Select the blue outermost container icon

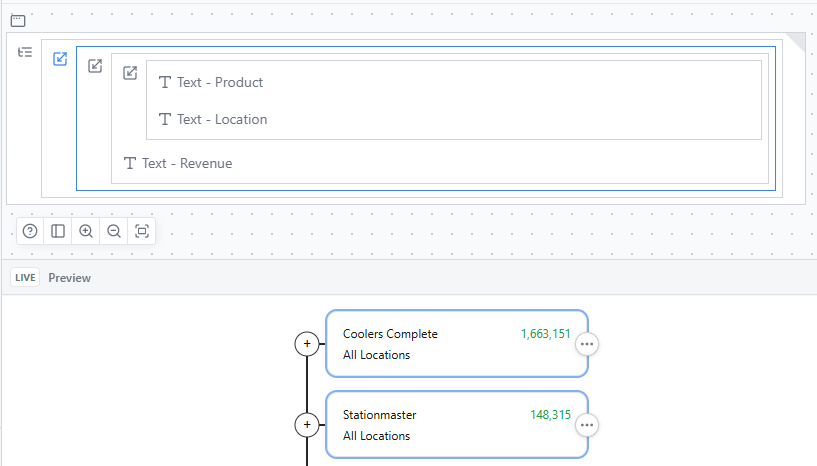tap(60, 59)
